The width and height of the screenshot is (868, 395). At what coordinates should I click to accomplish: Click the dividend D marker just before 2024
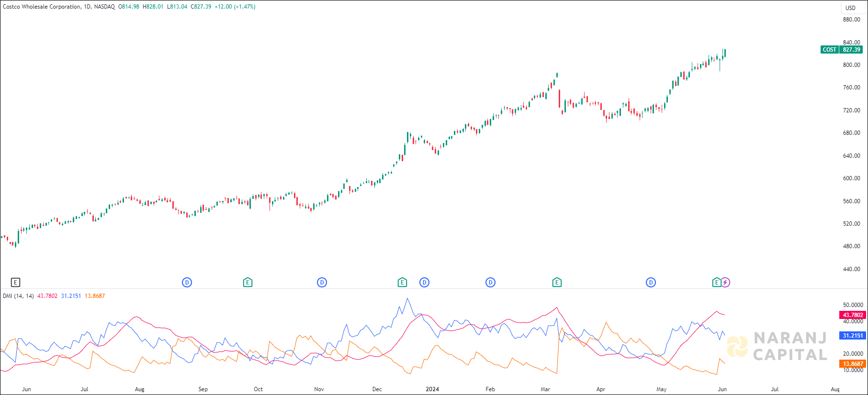point(425,283)
